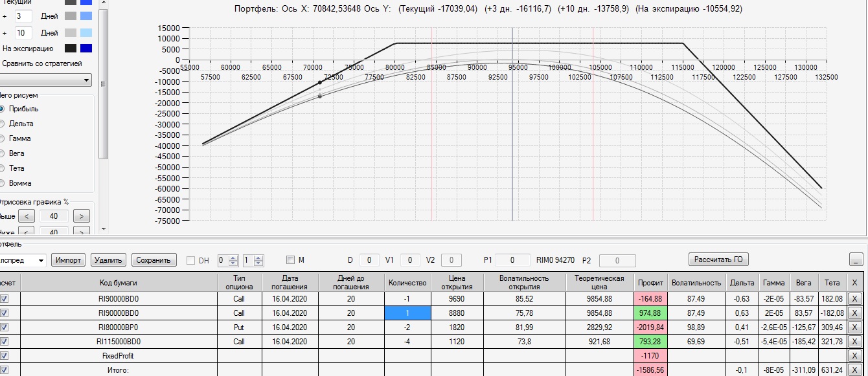The width and height of the screenshot is (868, 376).
Task: Click the second days offset field showing 10
Action: pyautogui.click(x=23, y=32)
